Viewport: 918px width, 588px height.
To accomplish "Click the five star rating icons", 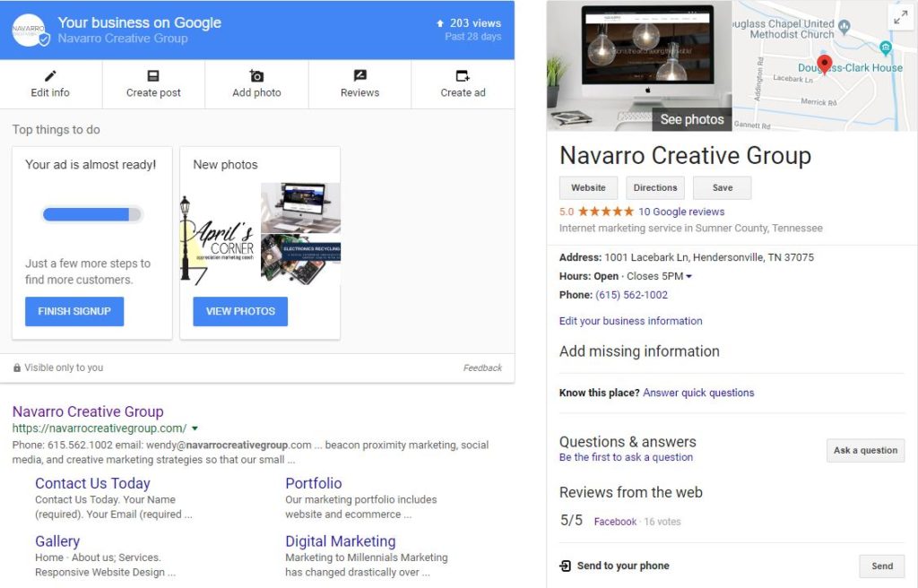I will pos(606,212).
